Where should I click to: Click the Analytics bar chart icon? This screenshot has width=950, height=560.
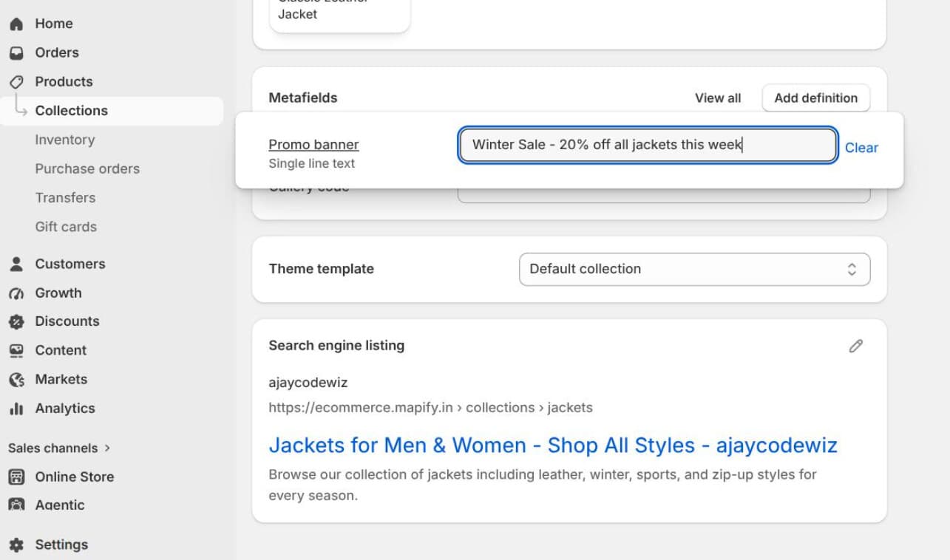(16, 409)
